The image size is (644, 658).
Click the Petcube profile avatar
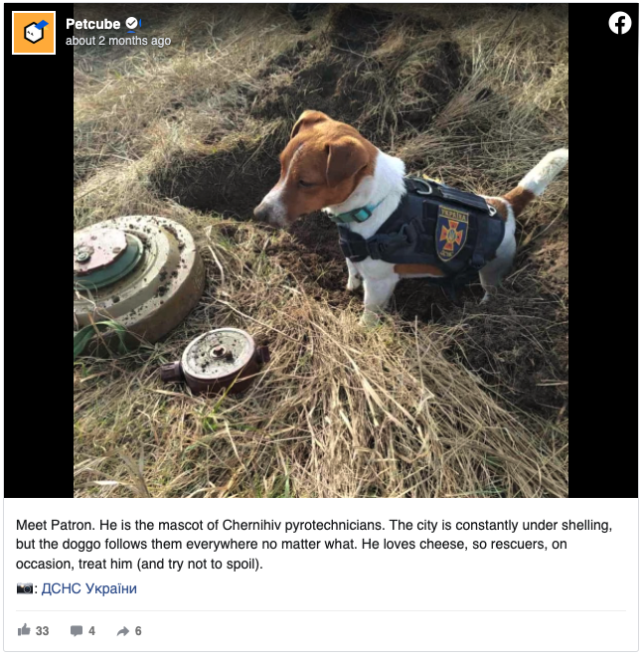[34, 33]
